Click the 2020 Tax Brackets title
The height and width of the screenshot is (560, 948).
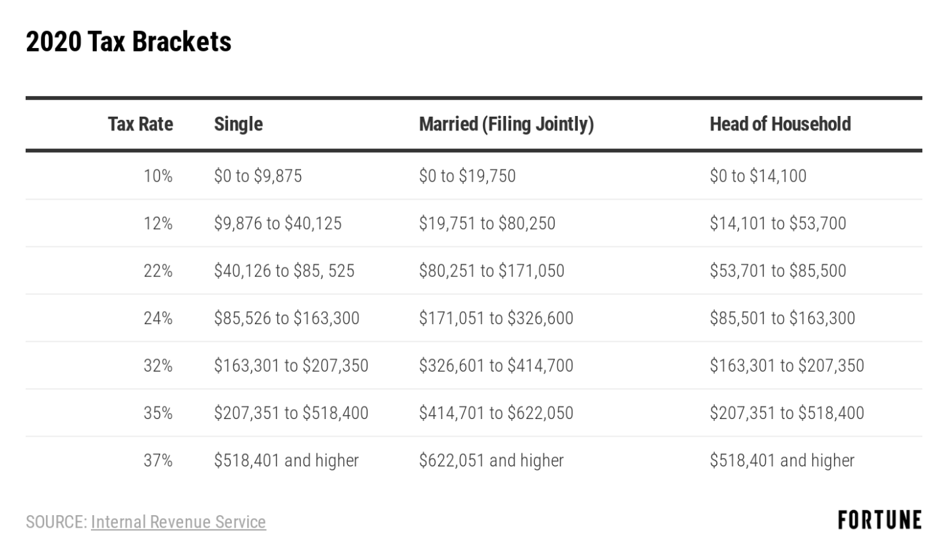point(128,42)
